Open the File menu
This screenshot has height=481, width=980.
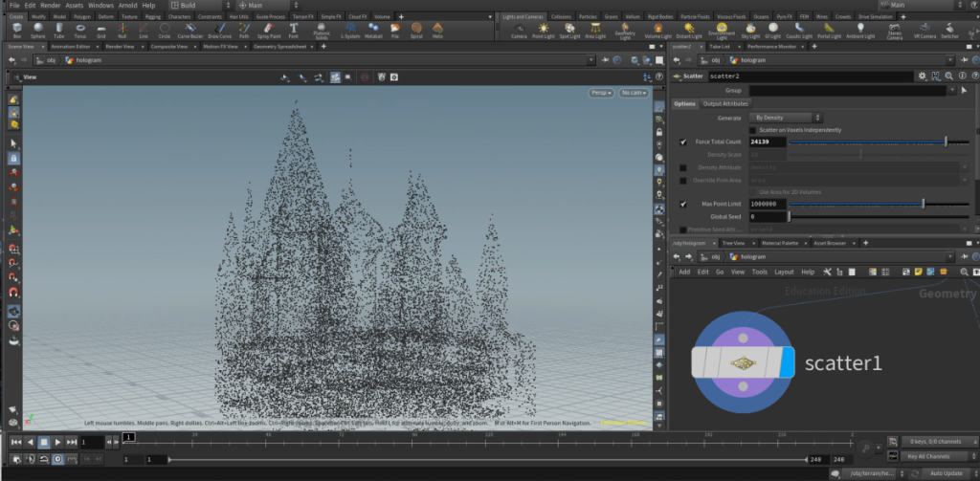[x=14, y=5]
